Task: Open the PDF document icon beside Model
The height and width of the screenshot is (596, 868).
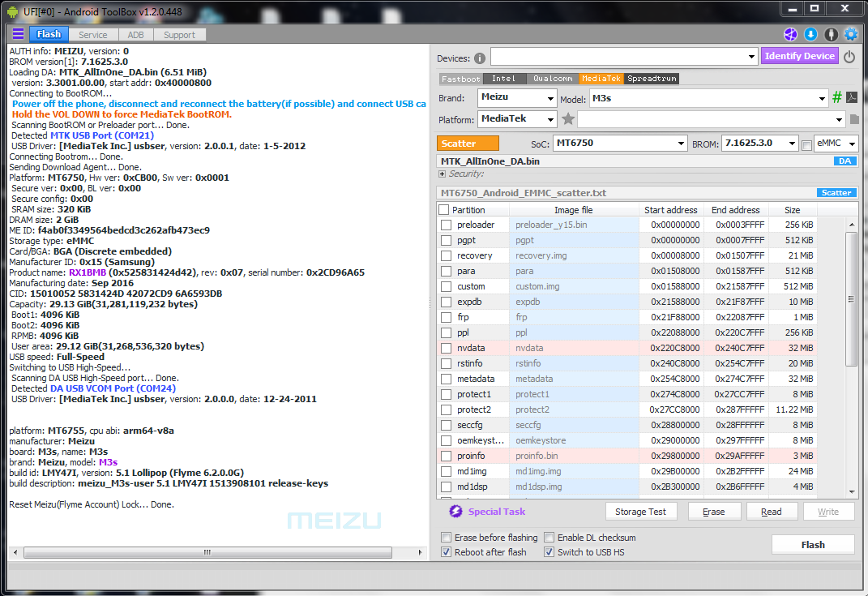Action: point(852,97)
